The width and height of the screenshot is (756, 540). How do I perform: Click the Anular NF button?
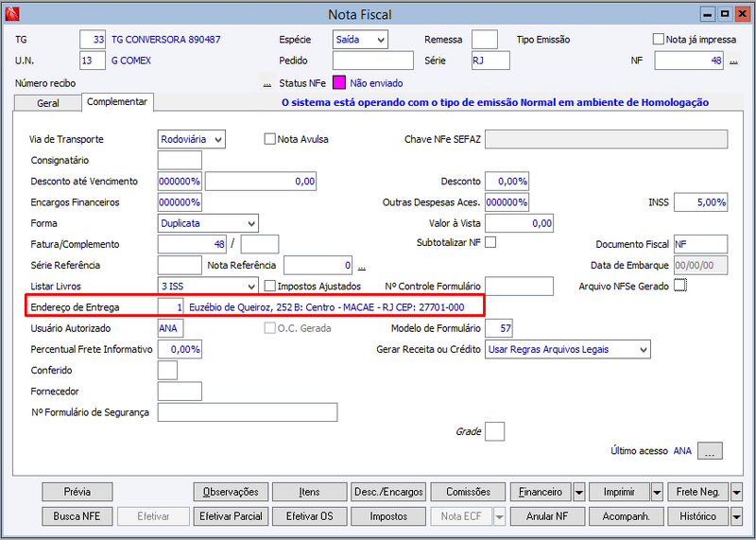pos(547,516)
